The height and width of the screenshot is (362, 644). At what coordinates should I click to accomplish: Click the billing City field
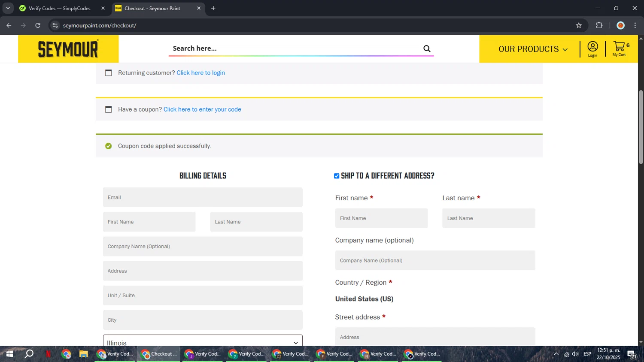203,320
